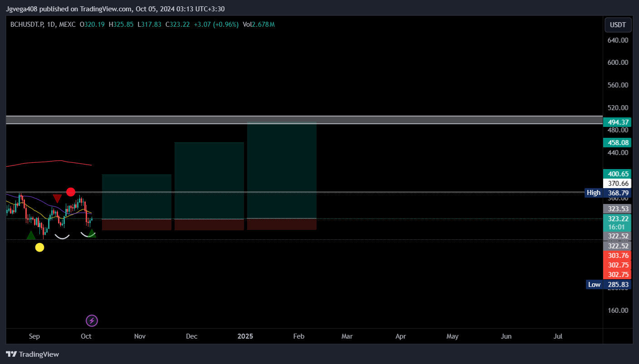Click the published-by Jgvega408 header text
Viewport: 639px width, 364px height.
click(x=115, y=9)
